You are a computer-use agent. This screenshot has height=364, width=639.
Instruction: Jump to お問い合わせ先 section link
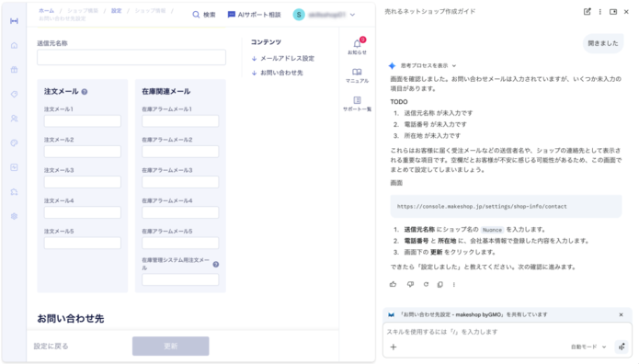coord(277,73)
